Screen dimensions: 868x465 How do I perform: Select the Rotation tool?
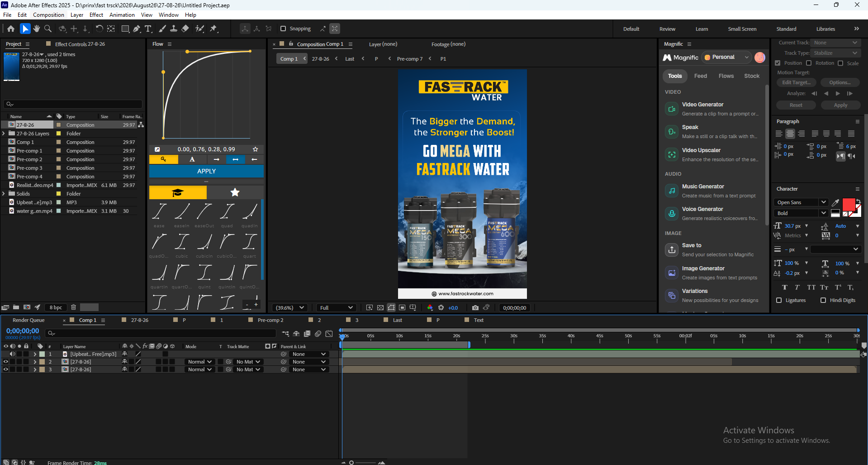point(99,29)
